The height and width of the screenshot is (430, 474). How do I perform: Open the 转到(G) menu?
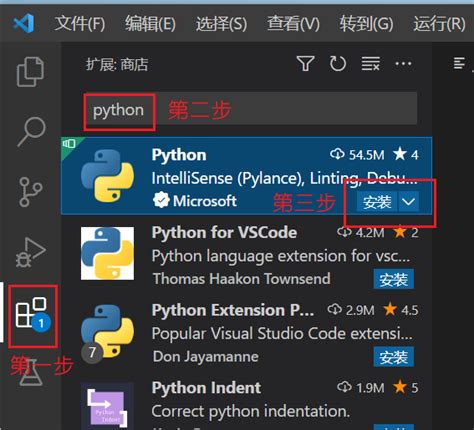366,24
